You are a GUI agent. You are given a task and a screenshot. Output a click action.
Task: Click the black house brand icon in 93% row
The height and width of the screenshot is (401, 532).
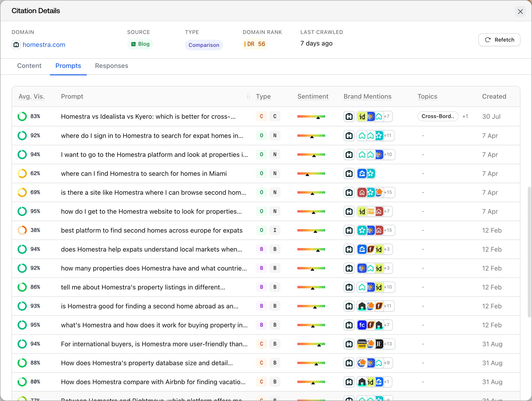(362, 306)
